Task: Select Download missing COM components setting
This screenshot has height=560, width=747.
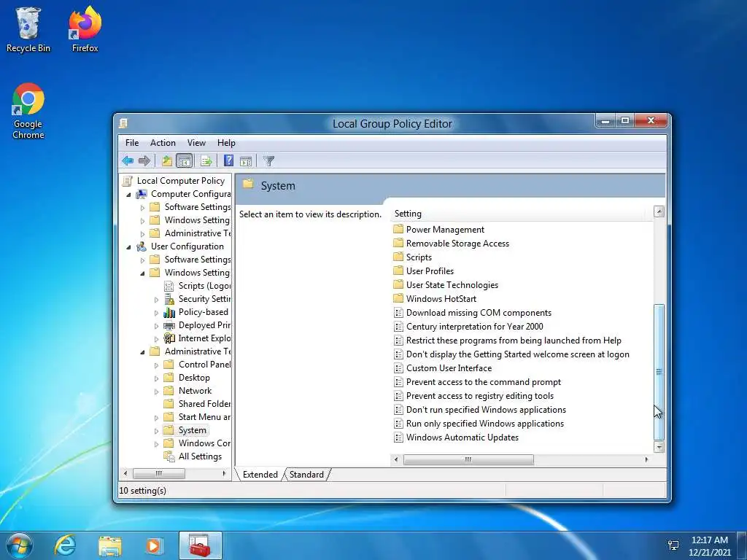Action: pyautogui.click(x=479, y=313)
